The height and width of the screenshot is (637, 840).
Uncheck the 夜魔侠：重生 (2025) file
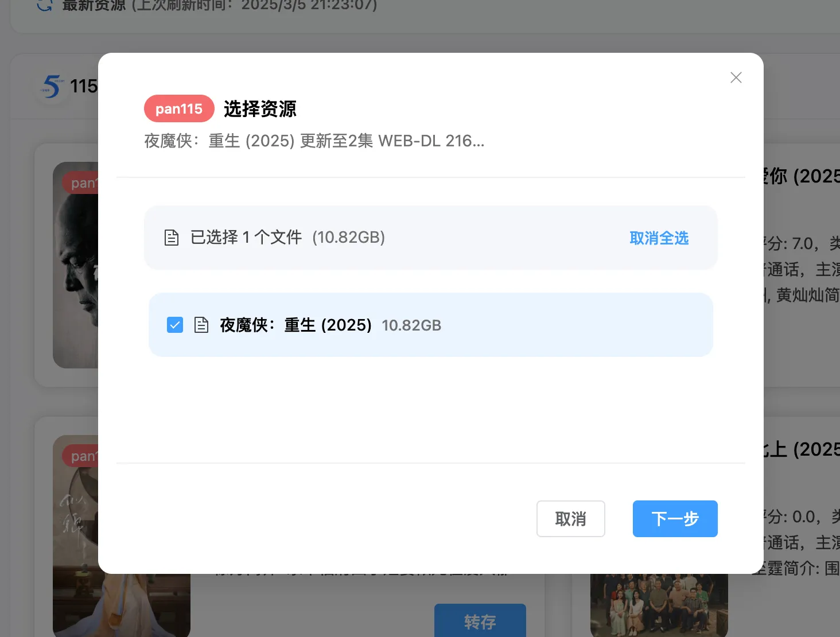(x=174, y=325)
